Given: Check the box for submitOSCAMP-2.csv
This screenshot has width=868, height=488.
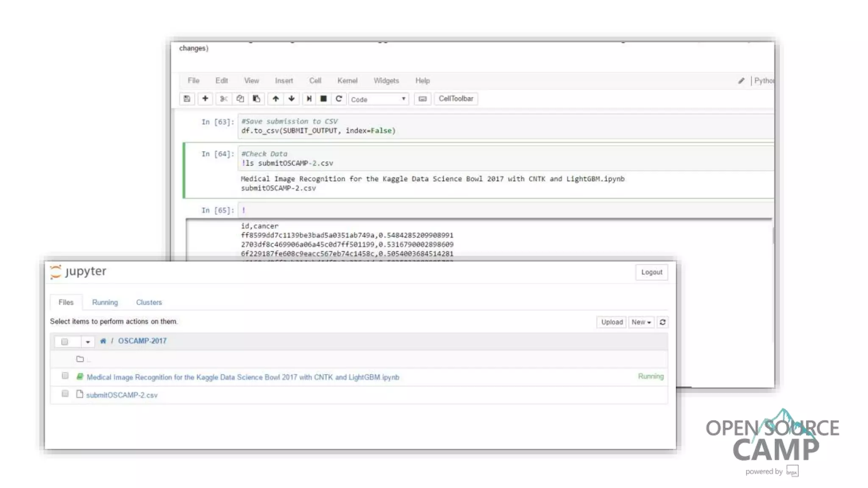Looking at the screenshot, I should 65,394.
